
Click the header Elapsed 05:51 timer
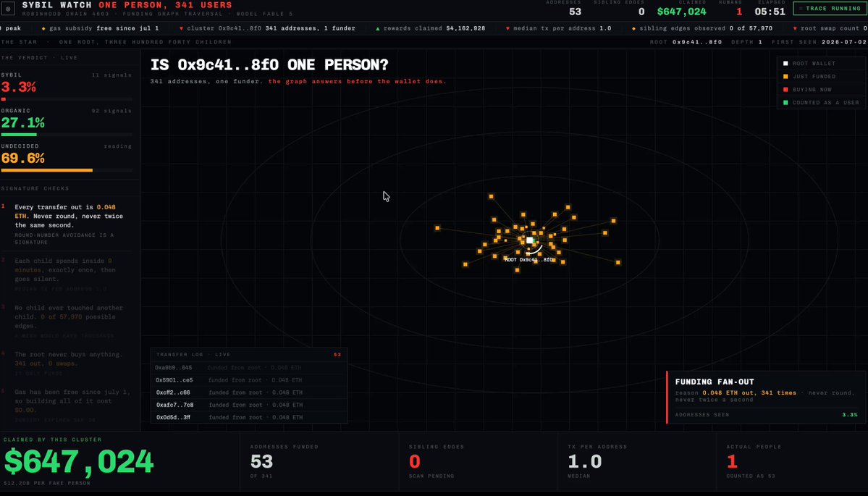[x=770, y=12]
